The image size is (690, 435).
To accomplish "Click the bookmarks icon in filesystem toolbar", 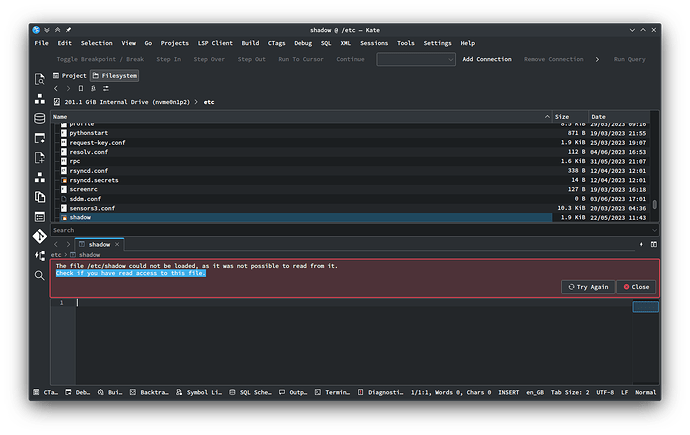I will [81, 88].
